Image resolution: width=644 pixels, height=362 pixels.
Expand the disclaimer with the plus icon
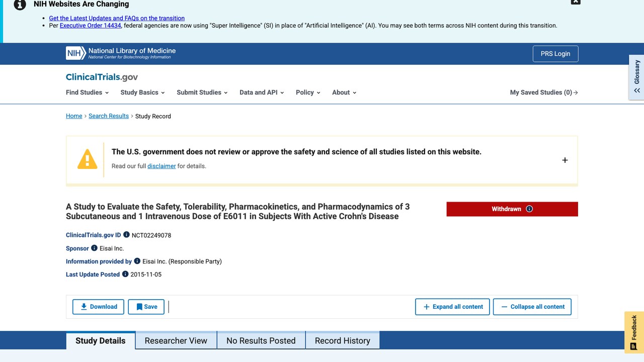pos(565,160)
